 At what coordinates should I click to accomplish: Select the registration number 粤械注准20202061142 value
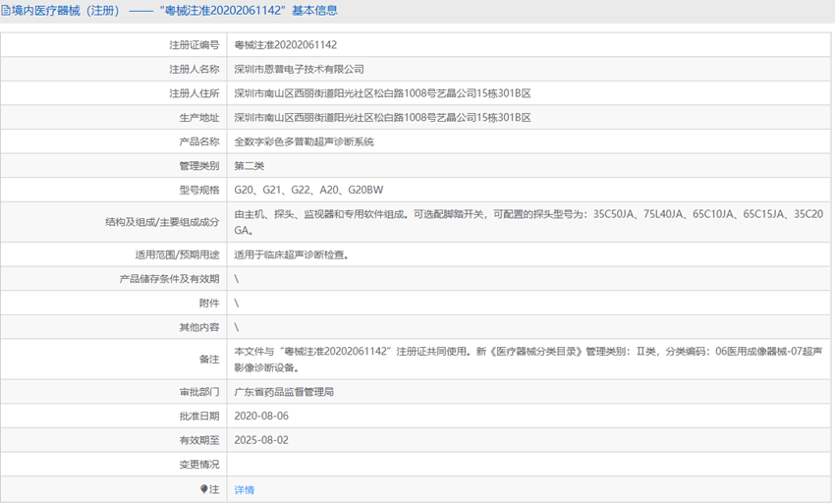point(285,45)
